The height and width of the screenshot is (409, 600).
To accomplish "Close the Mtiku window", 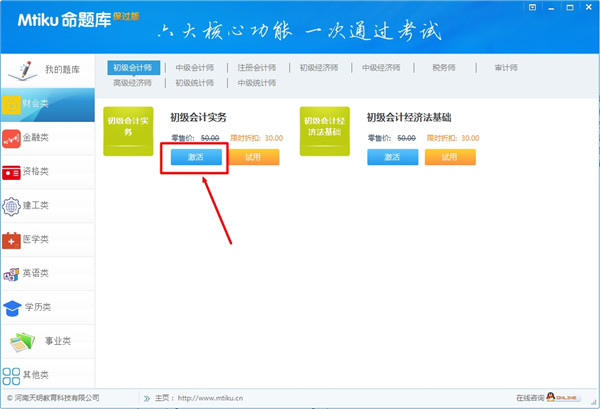I will pos(589,7).
